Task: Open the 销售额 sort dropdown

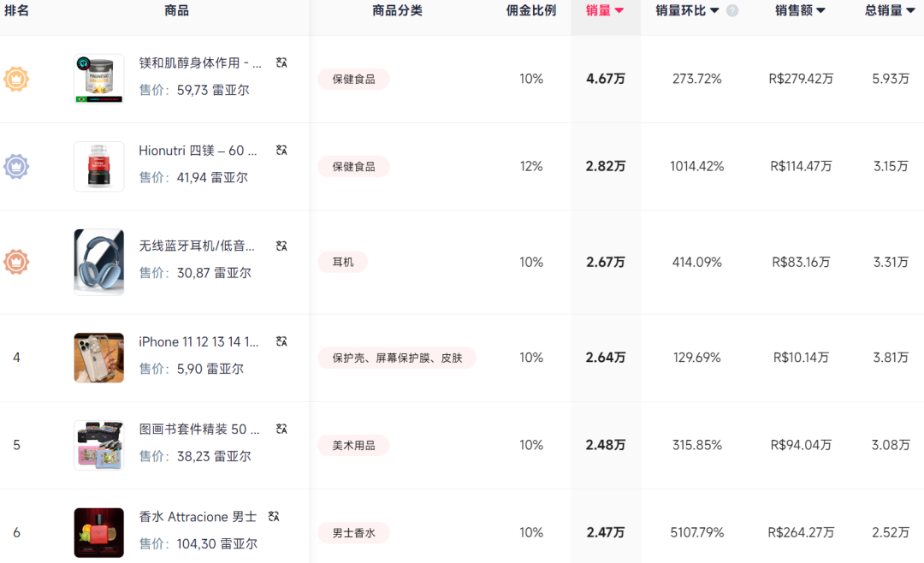Action: click(x=820, y=10)
